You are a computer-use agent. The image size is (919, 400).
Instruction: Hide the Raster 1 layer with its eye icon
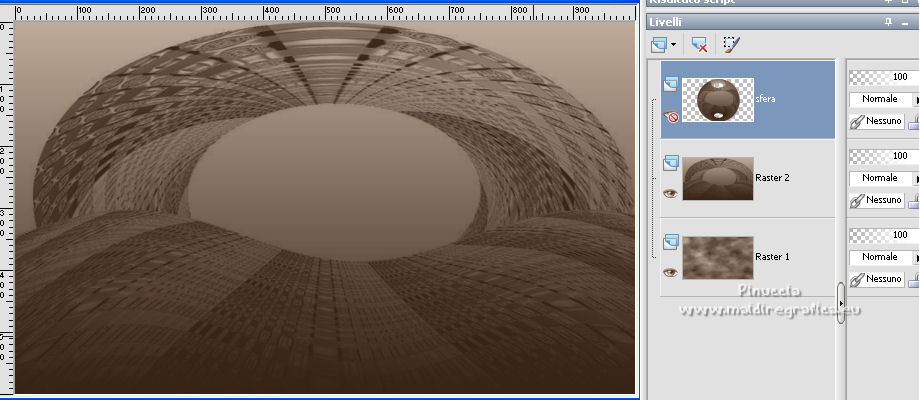click(671, 272)
